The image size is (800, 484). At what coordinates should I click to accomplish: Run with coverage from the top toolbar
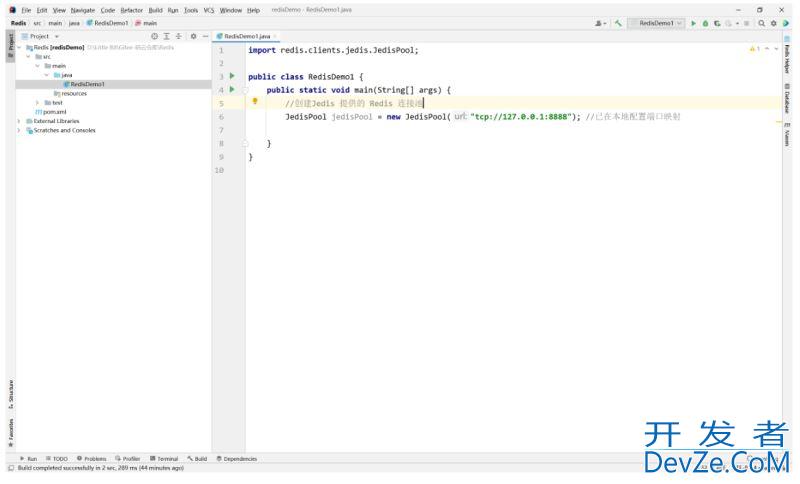click(717, 23)
